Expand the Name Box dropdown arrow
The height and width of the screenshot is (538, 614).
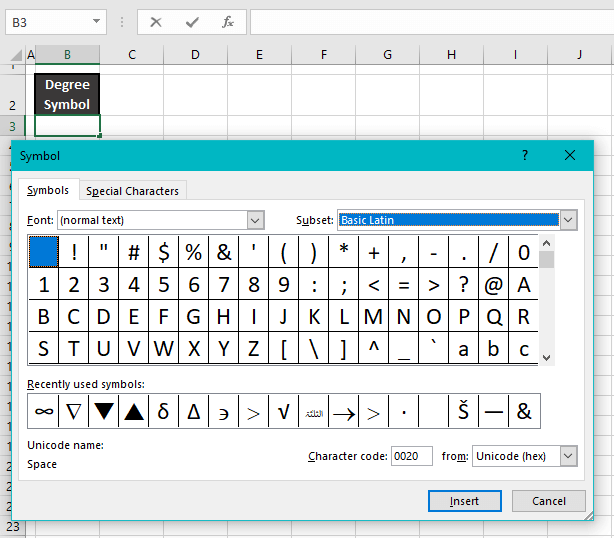[x=97, y=22]
